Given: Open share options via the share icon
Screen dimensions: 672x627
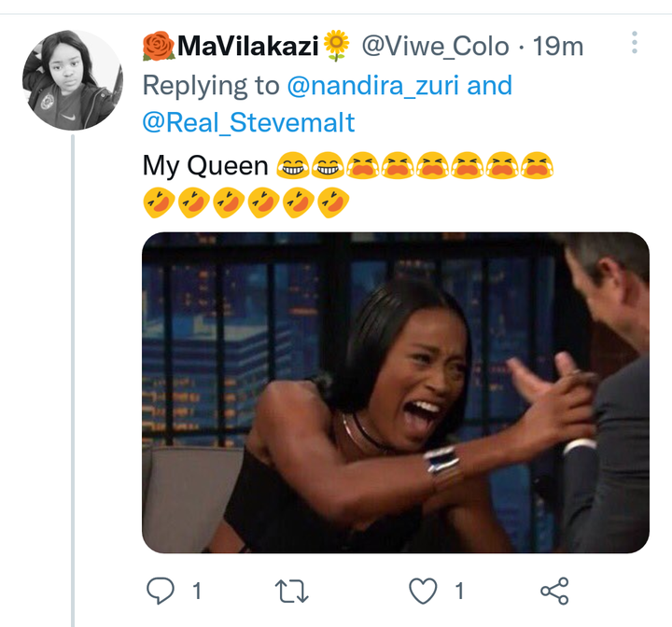Looking at the screenshot, I should [x=554, y=591].
